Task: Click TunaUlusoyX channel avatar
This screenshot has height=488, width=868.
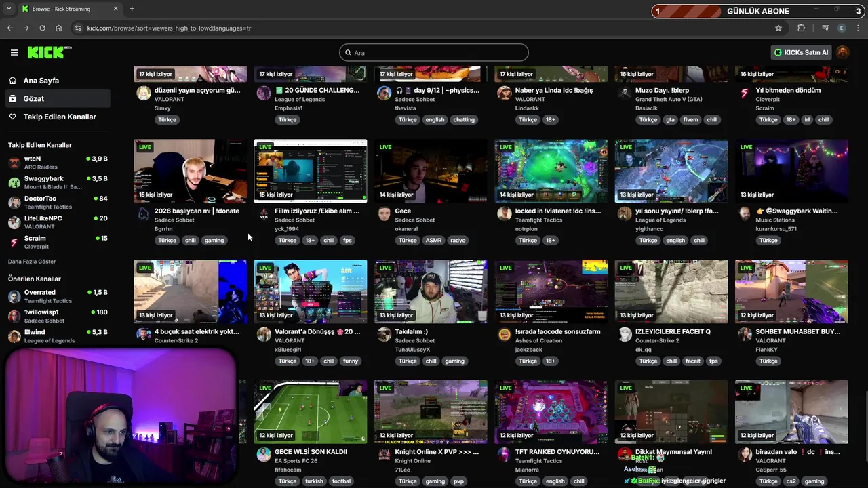Action: click(x=384, y=334)
